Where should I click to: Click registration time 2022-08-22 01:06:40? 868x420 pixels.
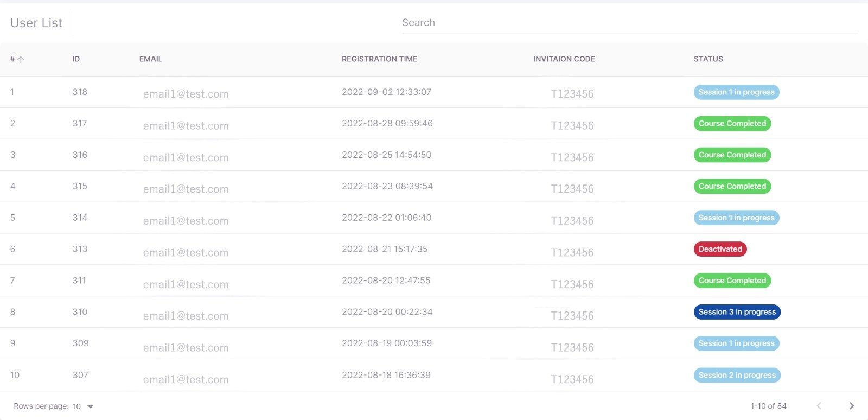386,218
